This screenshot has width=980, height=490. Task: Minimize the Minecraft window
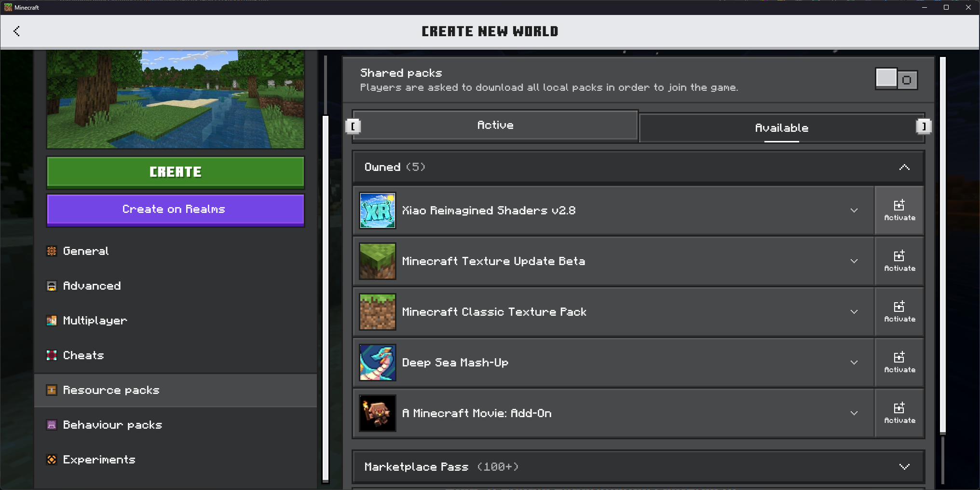(925, 7)
